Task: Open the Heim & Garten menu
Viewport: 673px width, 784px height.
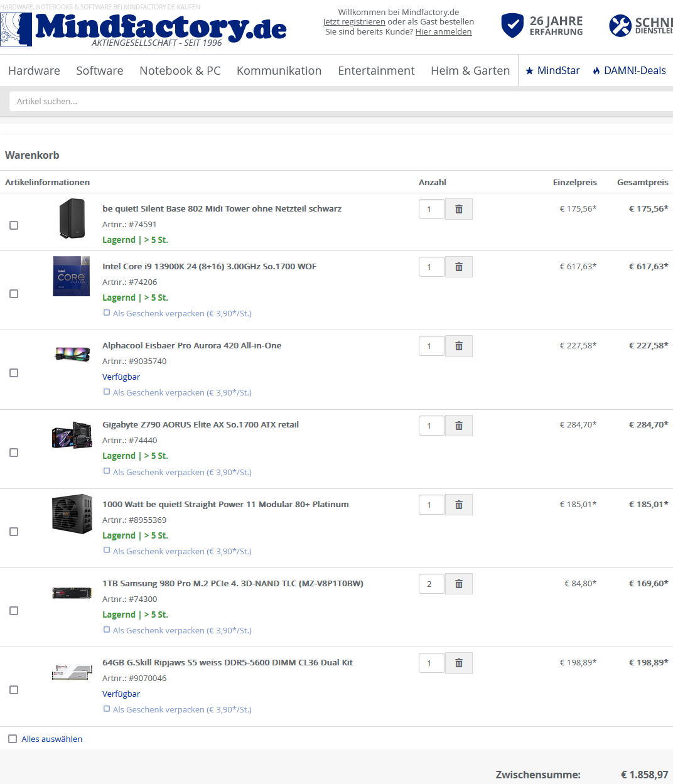Action: click(470, 71)
